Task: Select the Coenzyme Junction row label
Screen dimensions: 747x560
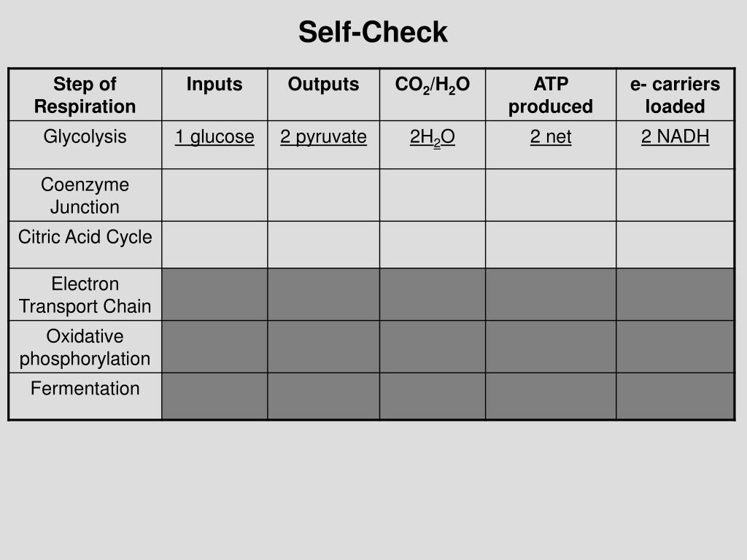Action: [x=85, y=195]
